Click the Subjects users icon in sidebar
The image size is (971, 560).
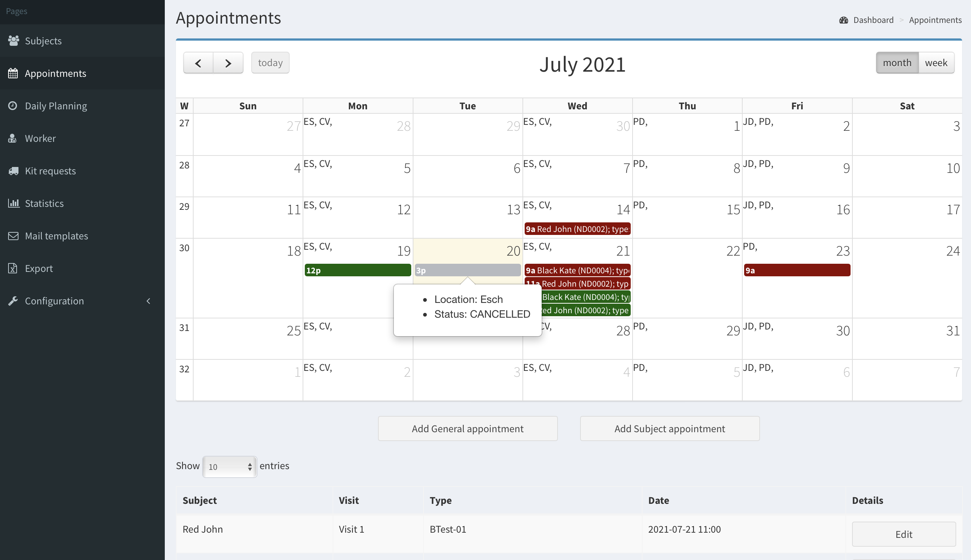13,40
